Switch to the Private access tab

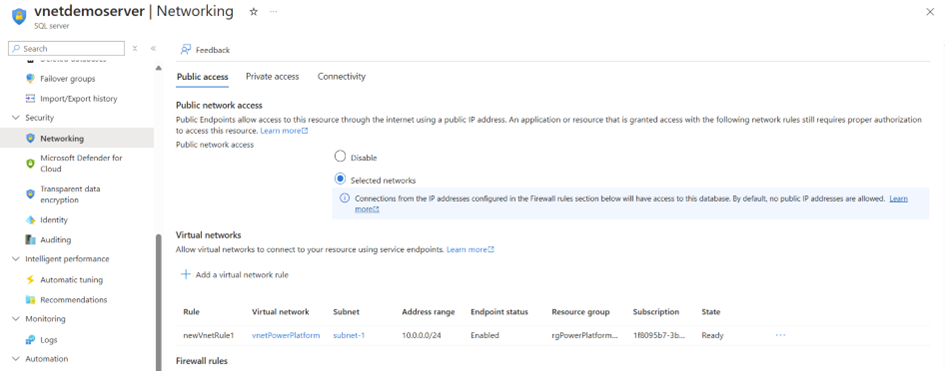(272, 76)
